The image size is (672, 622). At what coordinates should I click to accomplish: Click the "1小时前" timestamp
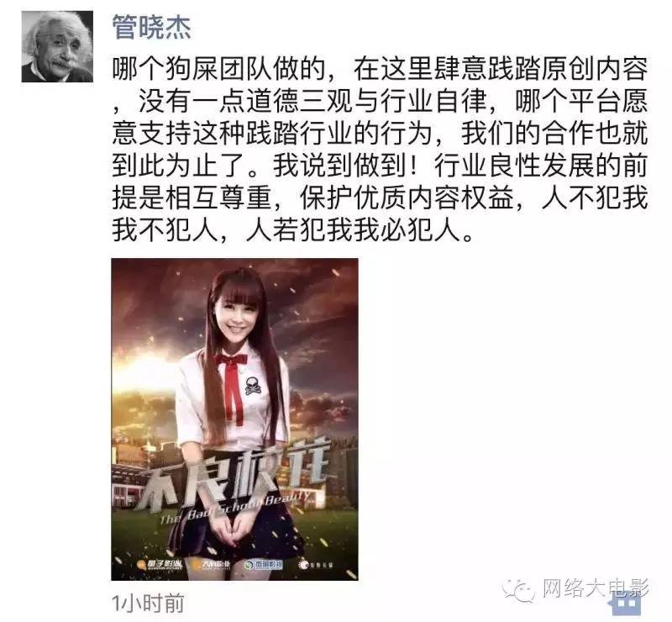(149, 603)
